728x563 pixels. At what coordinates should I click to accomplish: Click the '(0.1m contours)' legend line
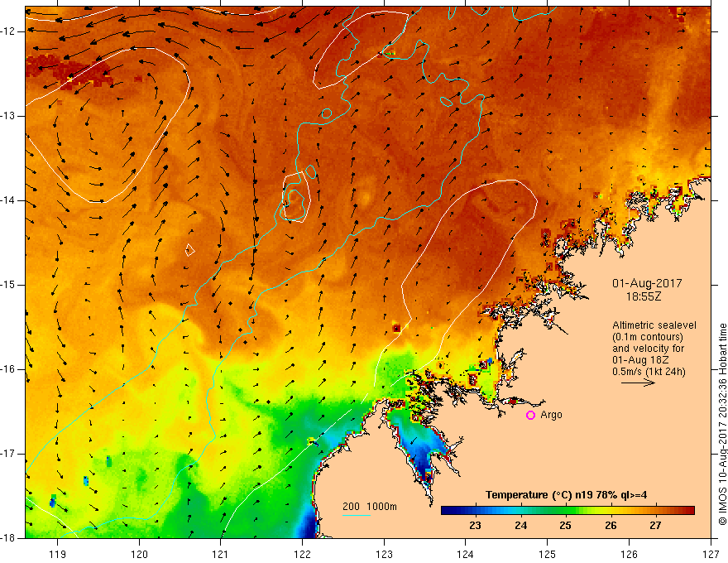click(648, 337)
